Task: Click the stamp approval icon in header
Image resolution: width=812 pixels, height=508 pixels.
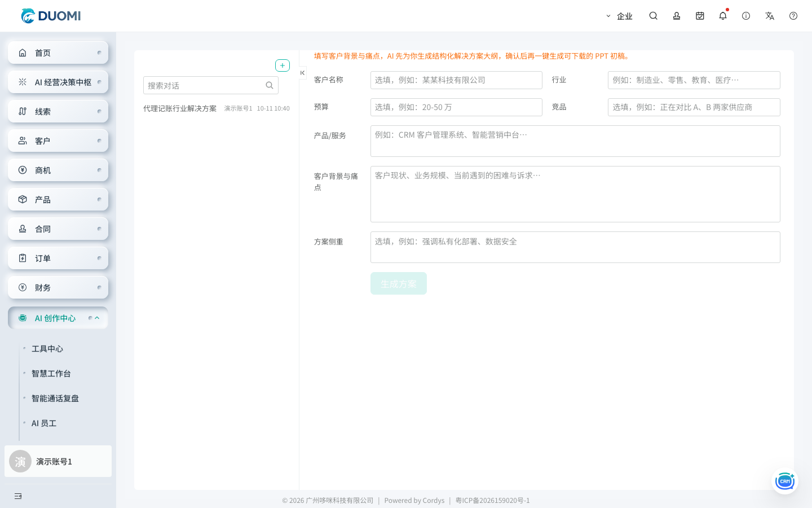Action: coord(677,16)
